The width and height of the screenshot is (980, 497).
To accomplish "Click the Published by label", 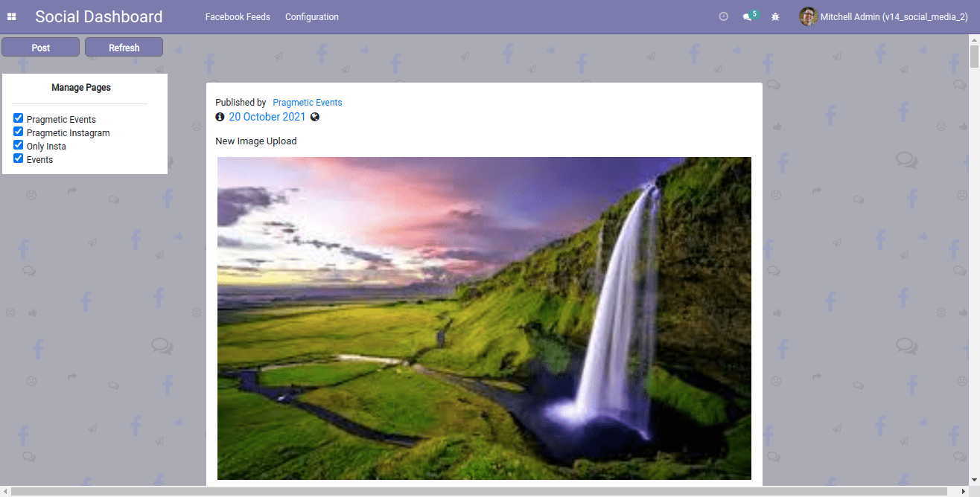I will pos(241,103).
